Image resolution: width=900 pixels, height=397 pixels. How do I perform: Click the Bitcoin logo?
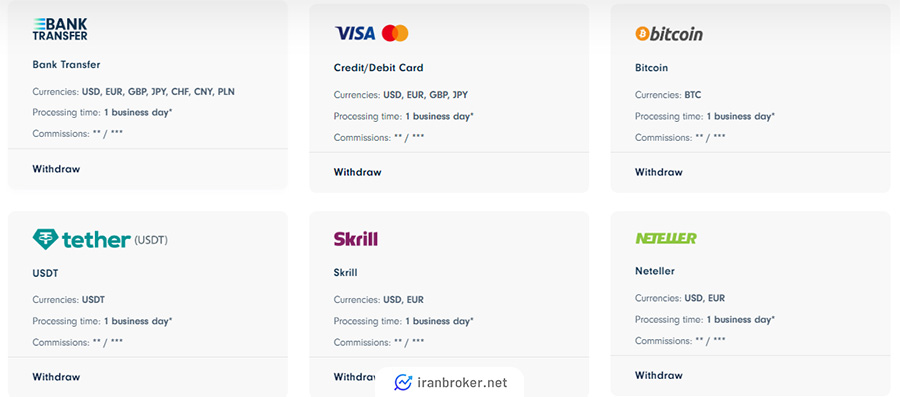(669, 34)
